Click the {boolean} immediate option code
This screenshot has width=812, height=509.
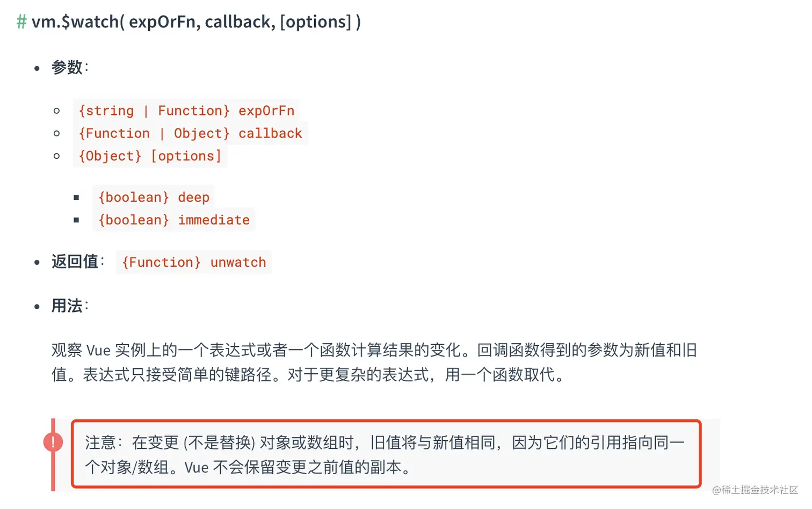(174, 220)
